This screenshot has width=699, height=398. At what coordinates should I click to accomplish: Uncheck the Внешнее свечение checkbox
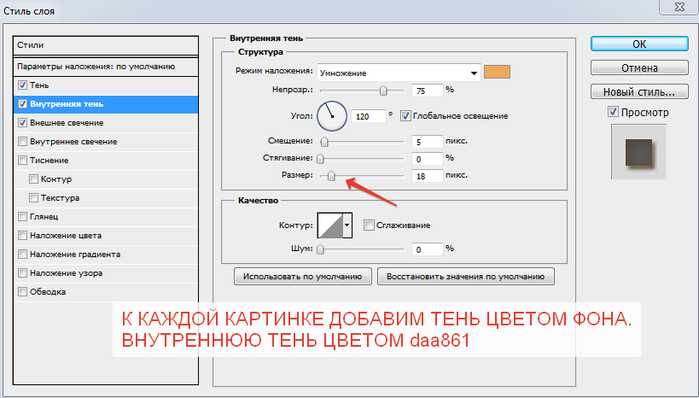pyautogui.click(x=22, y=123)
